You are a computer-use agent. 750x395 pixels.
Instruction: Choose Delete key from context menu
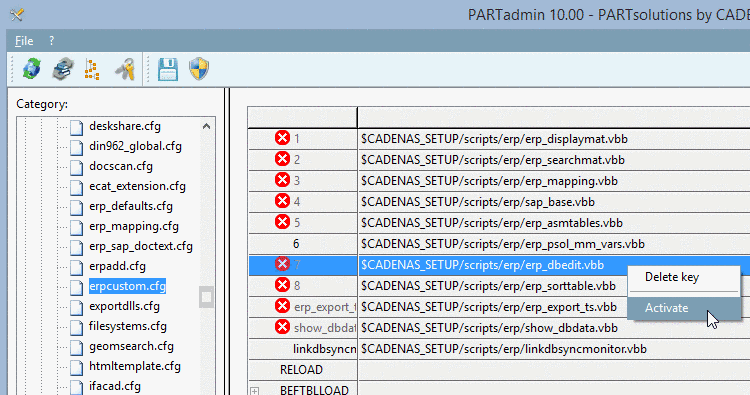pyautogui.click(x=672, y=277)
